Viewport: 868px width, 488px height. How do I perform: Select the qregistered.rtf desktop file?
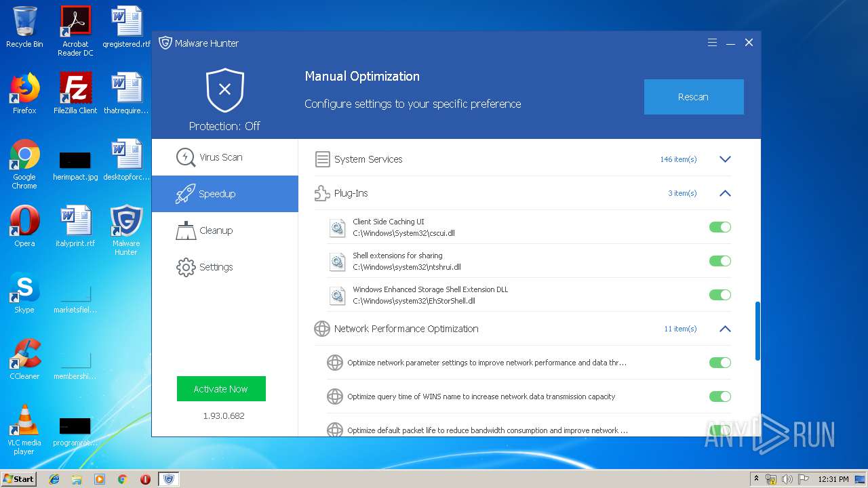coord(126,27)
